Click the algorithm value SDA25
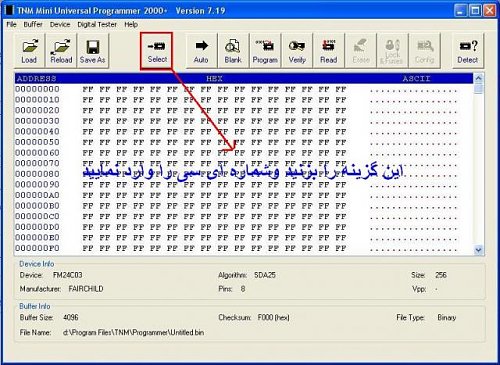Image resolution: width=500 pixels, height=365 pixels. click(x=265, y=275)
